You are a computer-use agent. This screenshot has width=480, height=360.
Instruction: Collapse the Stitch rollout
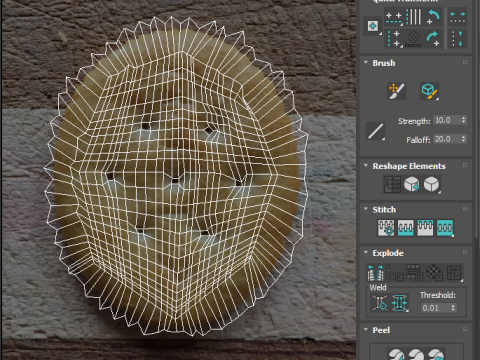pos(366,209)
